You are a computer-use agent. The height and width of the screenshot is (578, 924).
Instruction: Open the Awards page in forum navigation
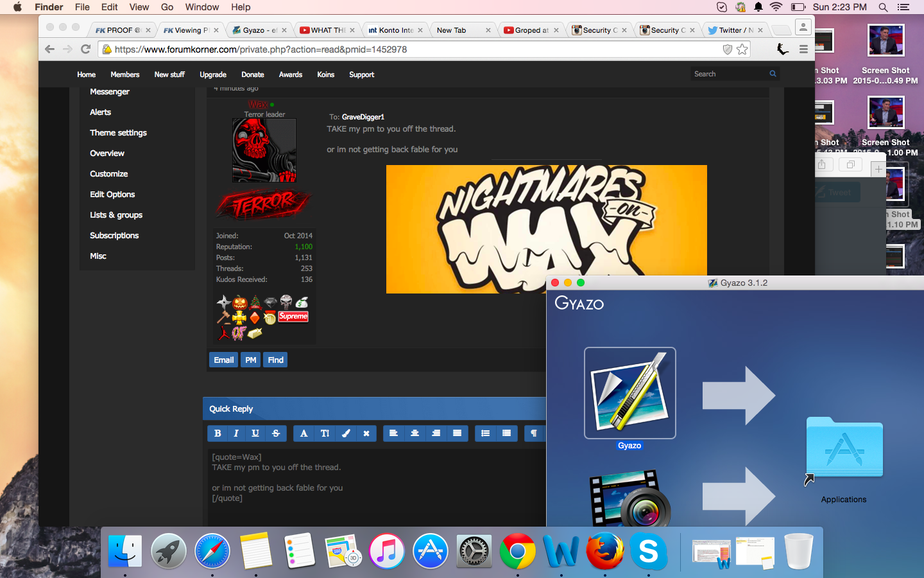click(291, 74)
